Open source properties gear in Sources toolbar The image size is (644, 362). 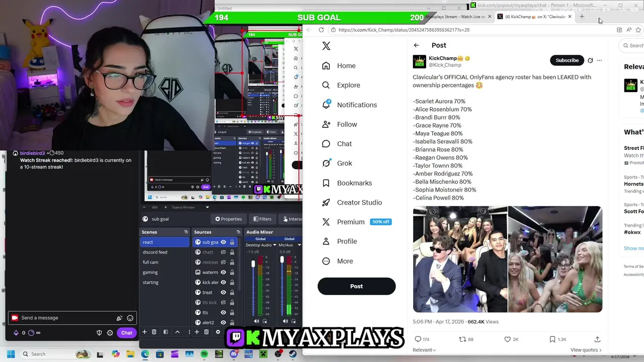[x=218, y=332]
